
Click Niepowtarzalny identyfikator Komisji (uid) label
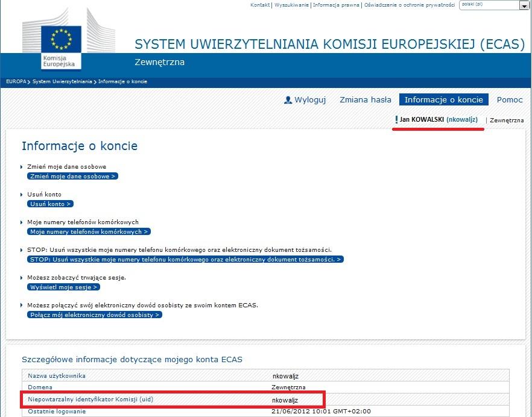click(x=90, y=400)
